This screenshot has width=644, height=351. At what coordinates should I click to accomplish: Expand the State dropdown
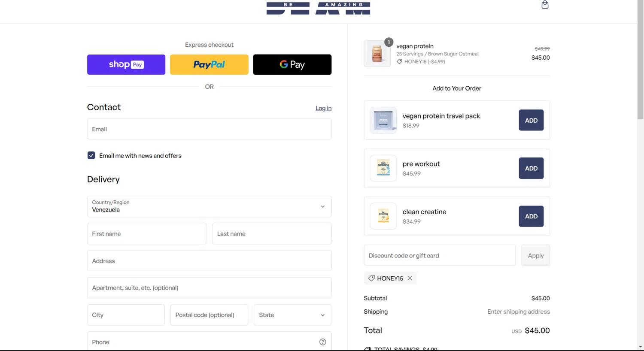point(292,315)
